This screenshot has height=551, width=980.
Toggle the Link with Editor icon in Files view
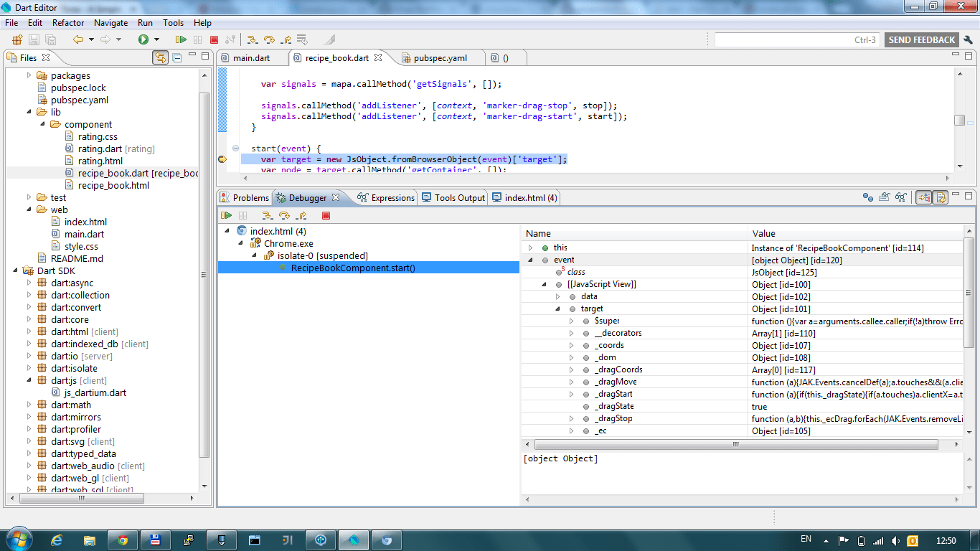tap(161, 58)
